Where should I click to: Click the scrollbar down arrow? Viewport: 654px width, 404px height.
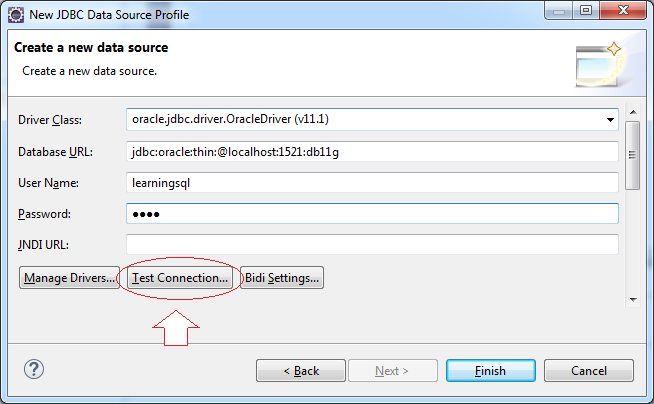(x=633, y=300)
